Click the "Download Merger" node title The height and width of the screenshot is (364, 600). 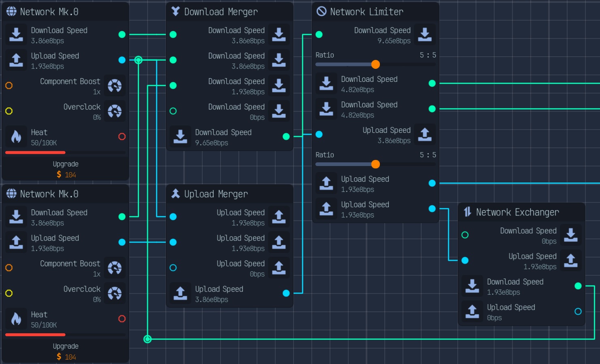[221, 12]
